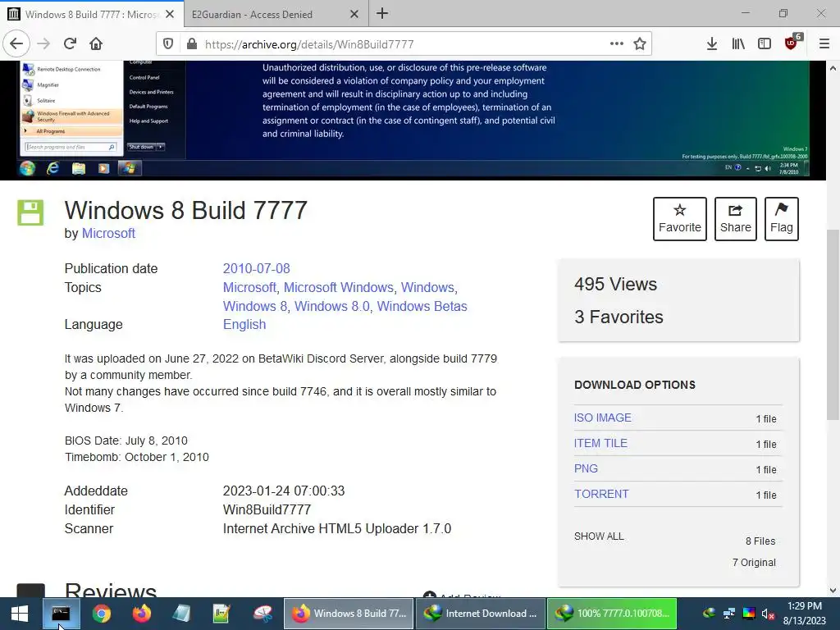Open the uBlock Origin extension icon
The width and height of the screenshot is (840, 630).
(x=792, y=43)
